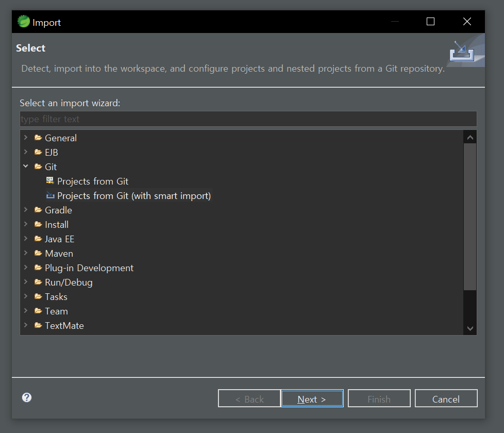Expand the Java EE category
Screen dimensions: 504x433
(26, 239)
